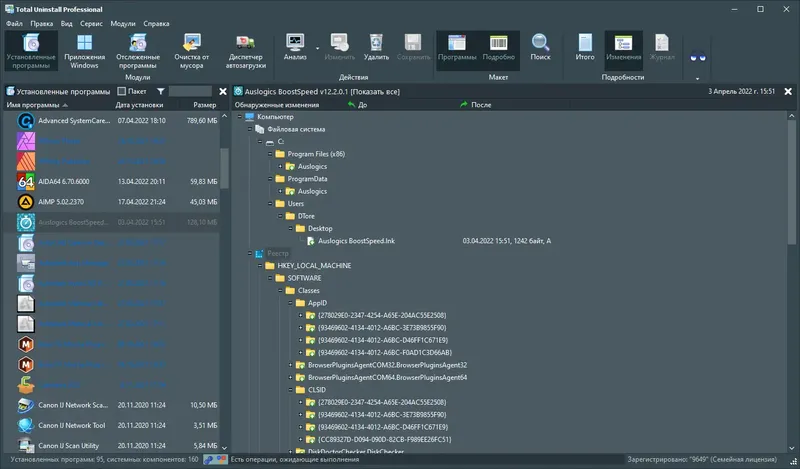Open the Junk Cleaner module

(192, 51)
